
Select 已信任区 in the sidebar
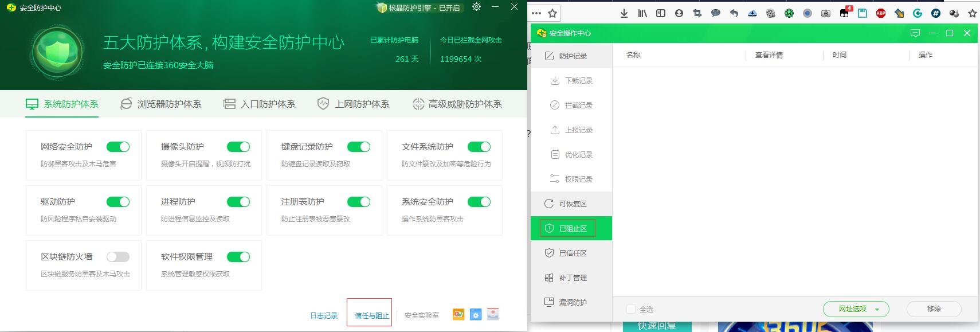(x=572, y=253)
